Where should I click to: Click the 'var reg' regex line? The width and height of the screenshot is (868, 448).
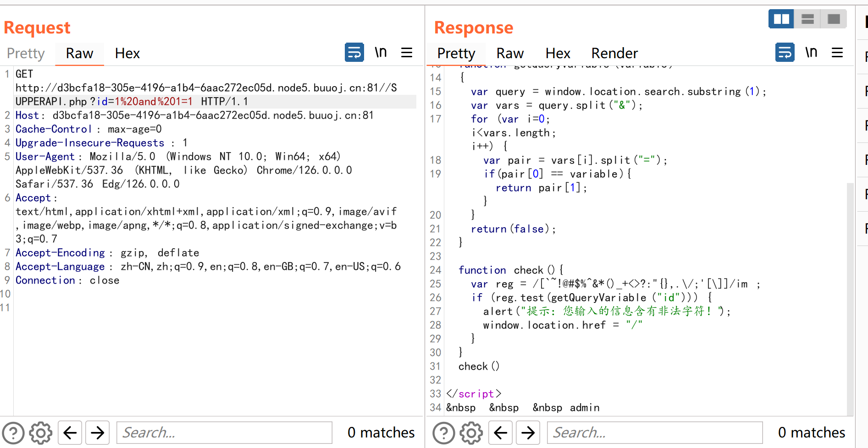click(615, 284)
